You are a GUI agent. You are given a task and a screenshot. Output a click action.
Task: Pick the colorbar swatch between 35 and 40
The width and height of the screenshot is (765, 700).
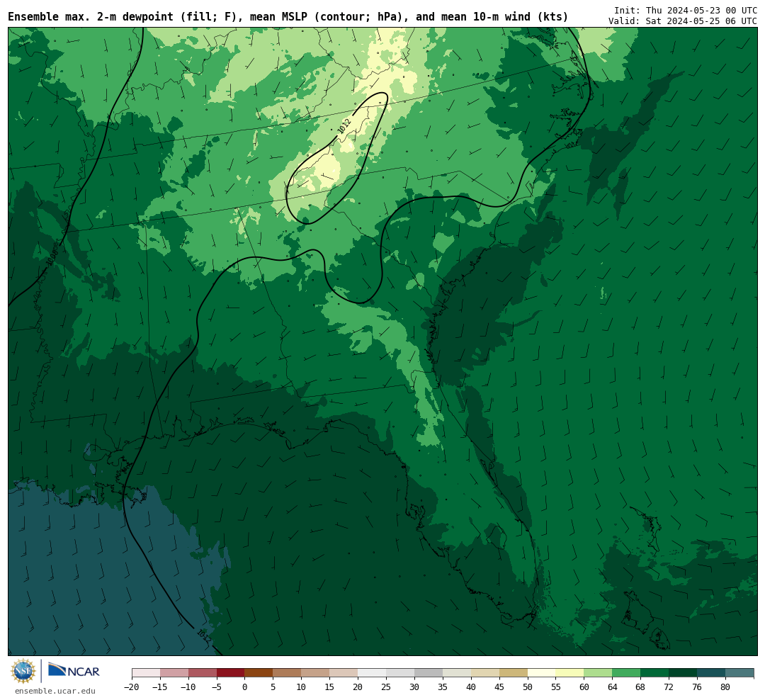point(457,673)
